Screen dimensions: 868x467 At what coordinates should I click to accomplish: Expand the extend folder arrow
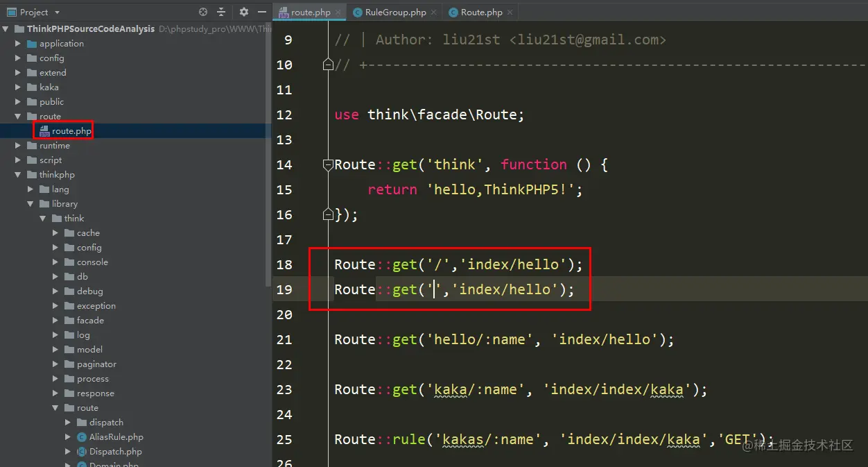(18, 73)
